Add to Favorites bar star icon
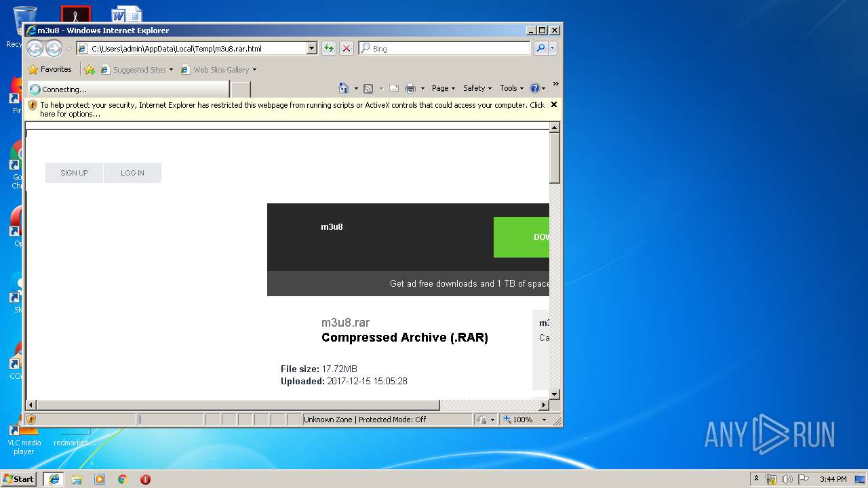The image size is (868, 488). [90, 69]
